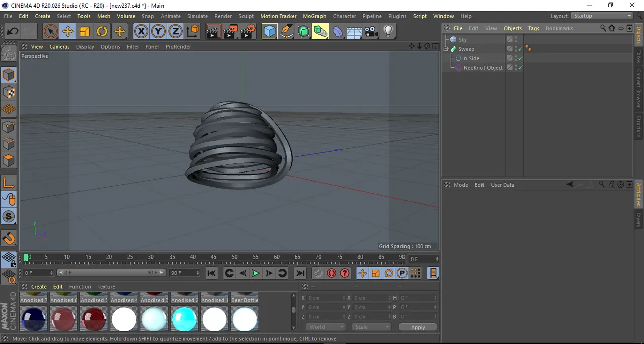Select Points mode in left palette
Screen dimensions: 644x344
point(9,126)
